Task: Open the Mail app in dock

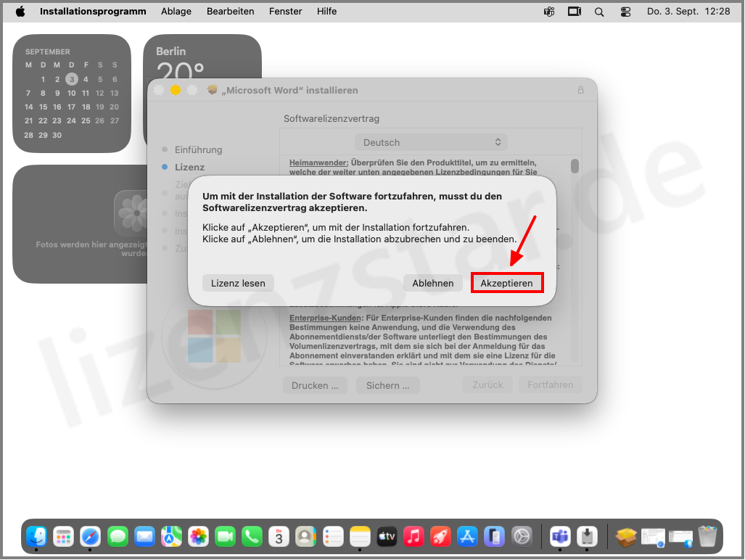Action: pos(144,537)
